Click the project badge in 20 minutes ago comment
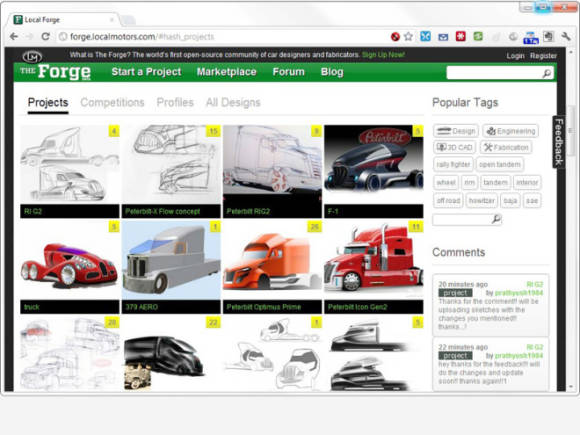The image size is (580, 435). tap(455, 293)
